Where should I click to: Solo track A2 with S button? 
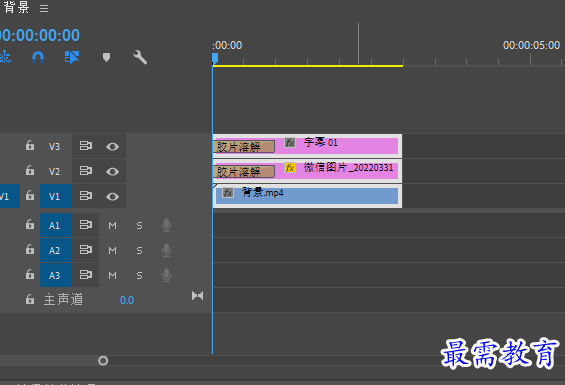click(139, 251)
